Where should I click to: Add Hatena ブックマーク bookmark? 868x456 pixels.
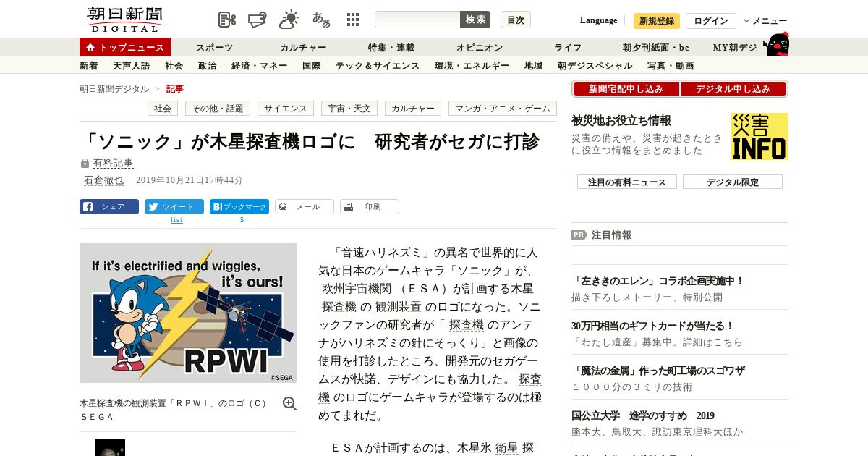coord(239,207)
